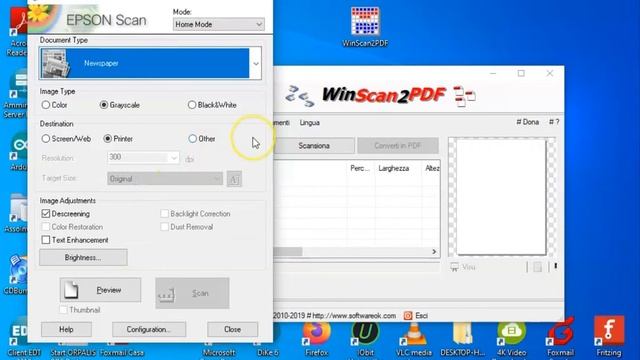640x360 pixels.
Task: Click the Visu view icon in WinScan2PDF
Action: [454, 267]
